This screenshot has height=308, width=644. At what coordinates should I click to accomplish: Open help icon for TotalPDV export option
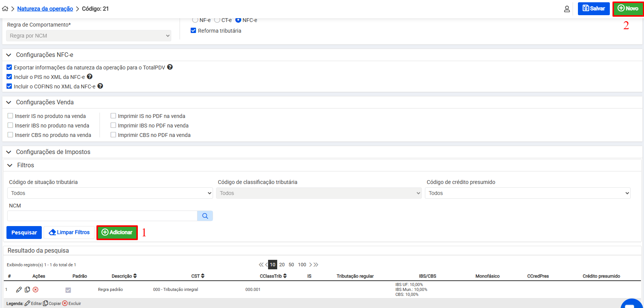(170, 67)
